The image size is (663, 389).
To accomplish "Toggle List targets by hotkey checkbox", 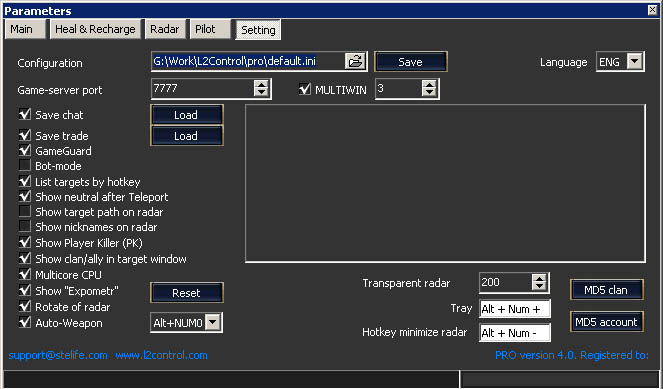I will click(x=25, y=182).
